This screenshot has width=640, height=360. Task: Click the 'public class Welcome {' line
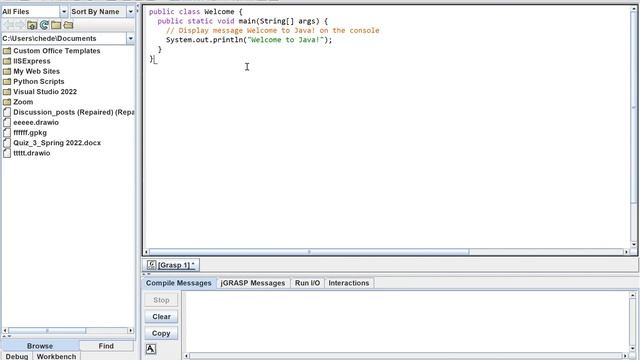click(x=196, y=11)
